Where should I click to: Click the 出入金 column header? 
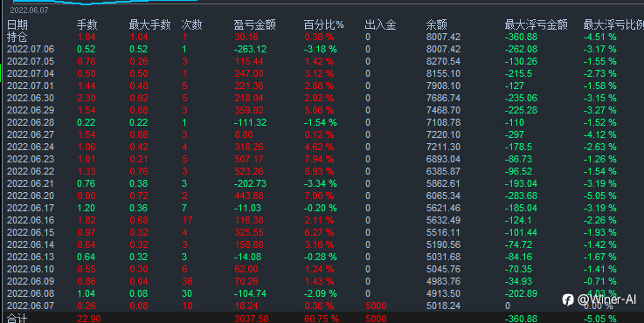pos(380,25)
